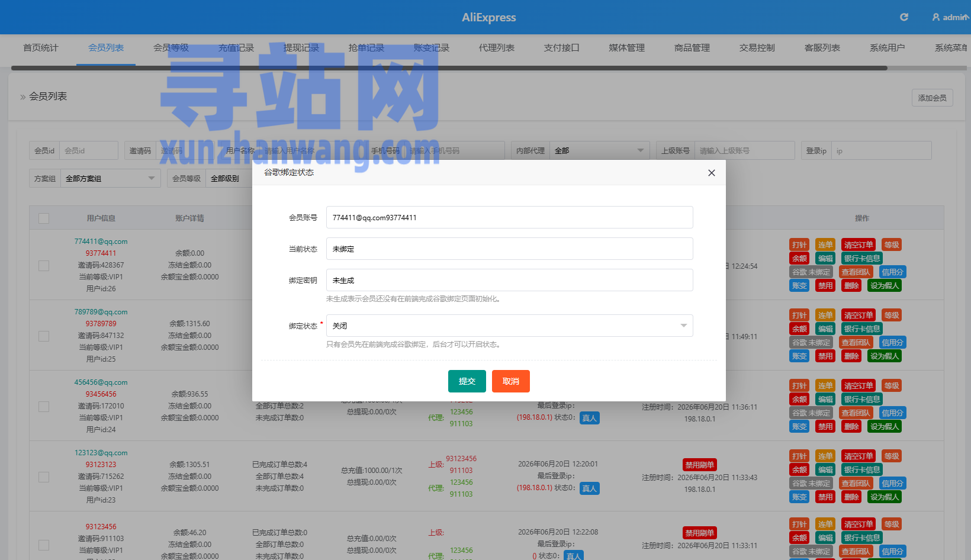This screenshot has width=971, height=560.
Task: Switch to the 首页统计 tab
Action: (x=41, y=47)
